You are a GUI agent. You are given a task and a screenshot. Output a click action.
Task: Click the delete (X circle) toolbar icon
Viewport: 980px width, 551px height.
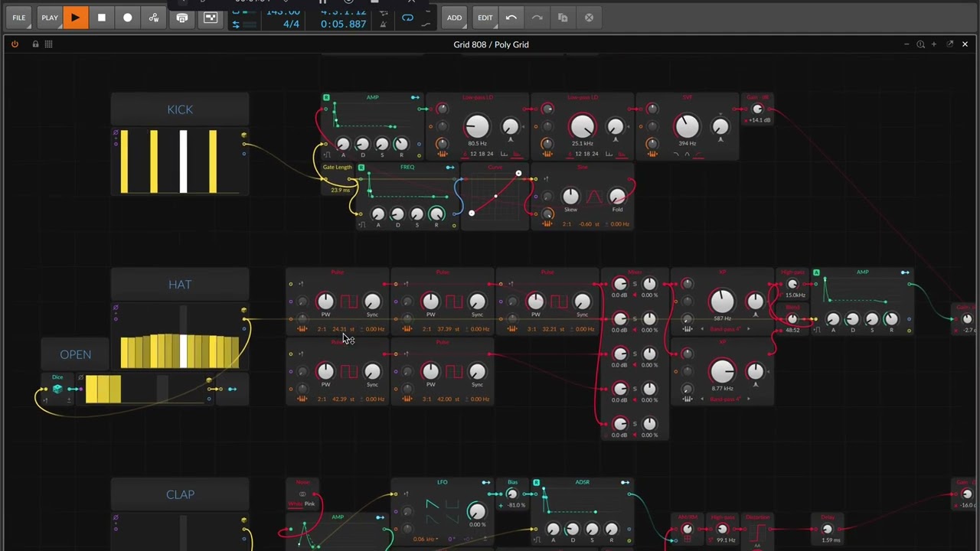click(x=589, y=18)
